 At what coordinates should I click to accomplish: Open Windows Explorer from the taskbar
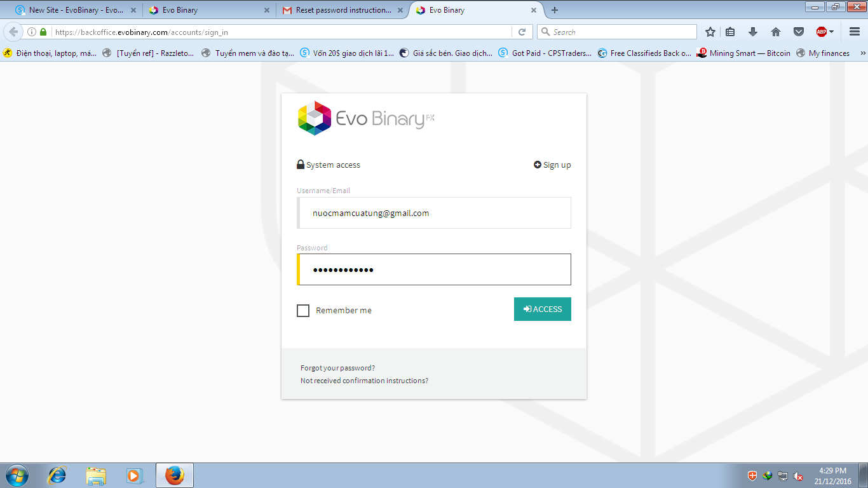96,475
